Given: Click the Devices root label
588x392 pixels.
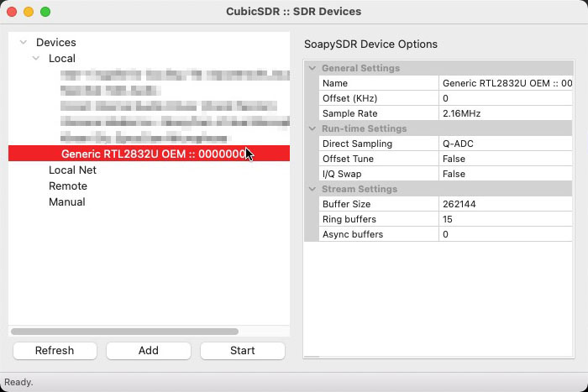Looking at the screenshot, I should 56,42.
